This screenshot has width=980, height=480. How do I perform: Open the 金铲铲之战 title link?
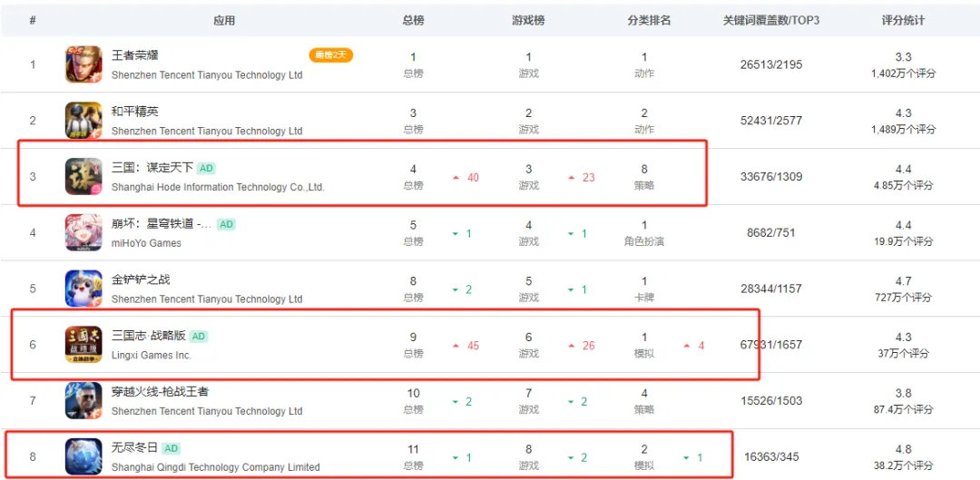click(x=141, y=279)
